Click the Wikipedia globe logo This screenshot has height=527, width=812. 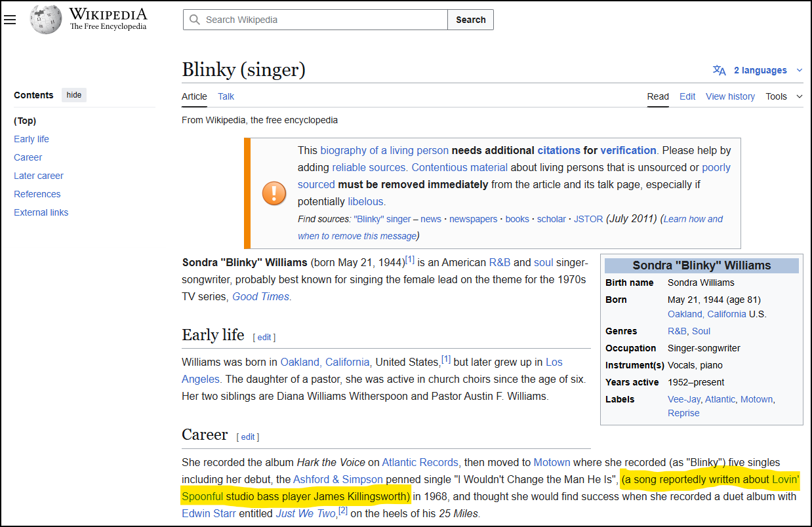[45, 20]
